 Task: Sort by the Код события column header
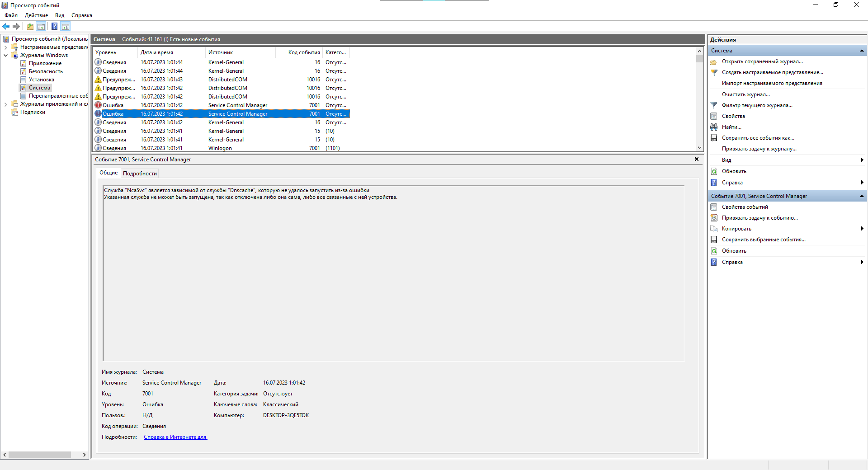pos(299,52)
